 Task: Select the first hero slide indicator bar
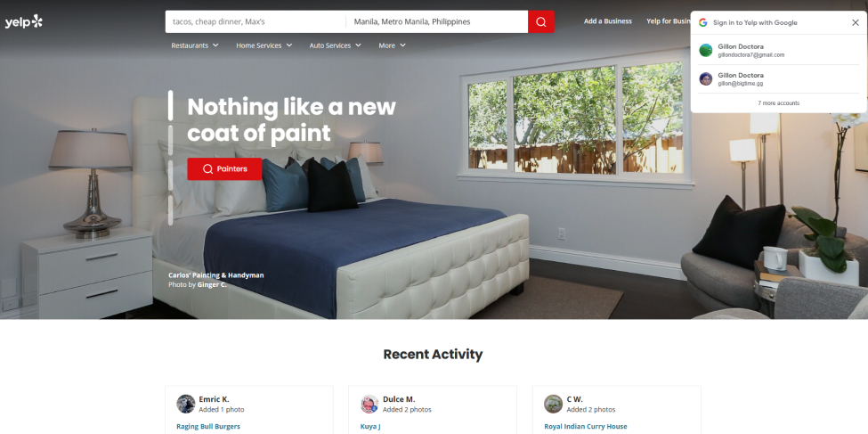click(171, 105)
